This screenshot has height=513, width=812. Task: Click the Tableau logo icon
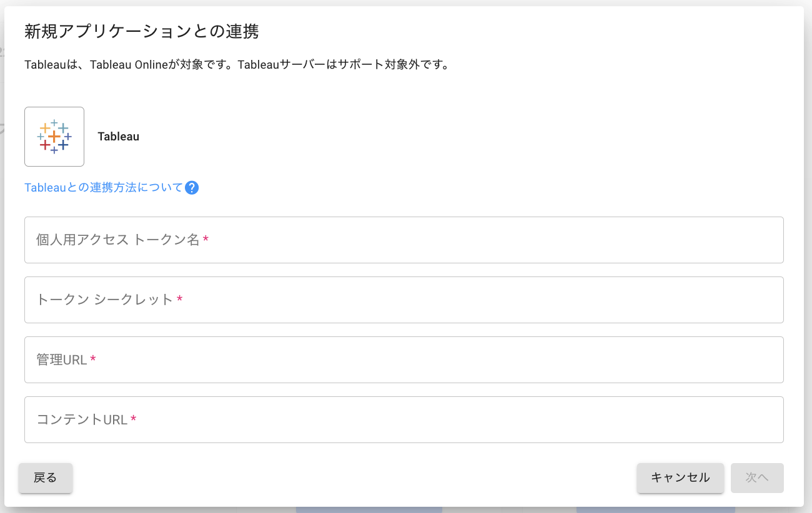point(54,137)
